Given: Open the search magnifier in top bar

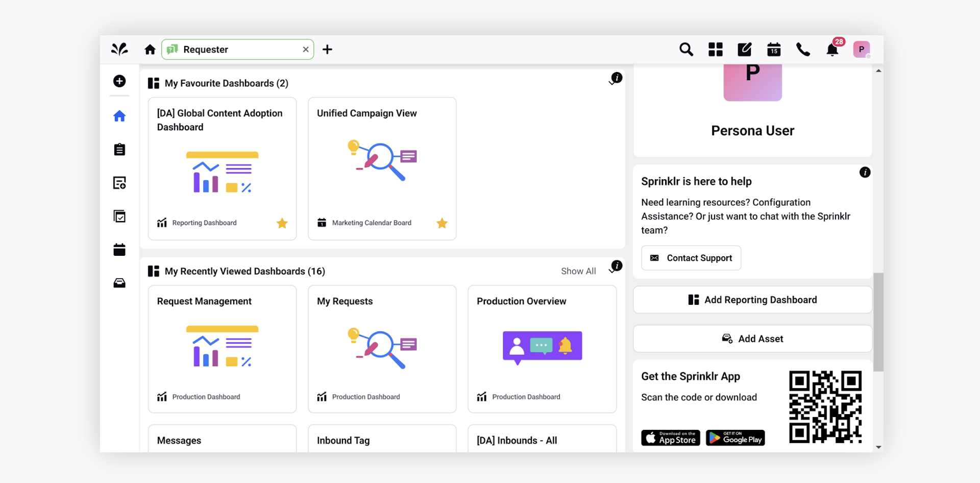Looking at the screenshot, I should click(x=686, y=50).
